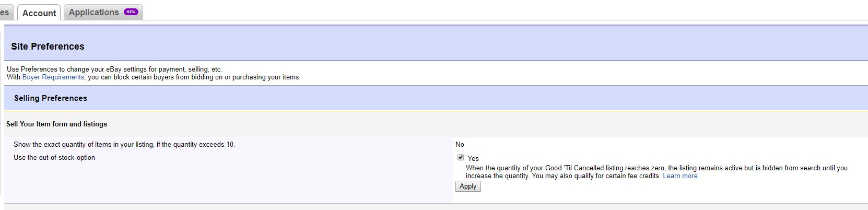Follow the Learn more link
868x210 pixels.
(680, 176)
